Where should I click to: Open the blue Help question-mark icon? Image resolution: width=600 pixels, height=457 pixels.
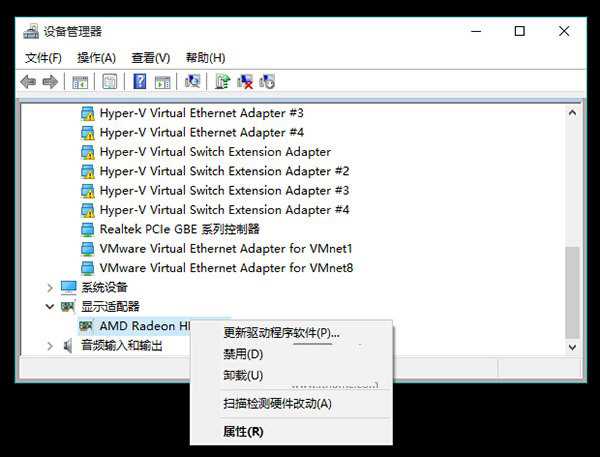[140, 82]
